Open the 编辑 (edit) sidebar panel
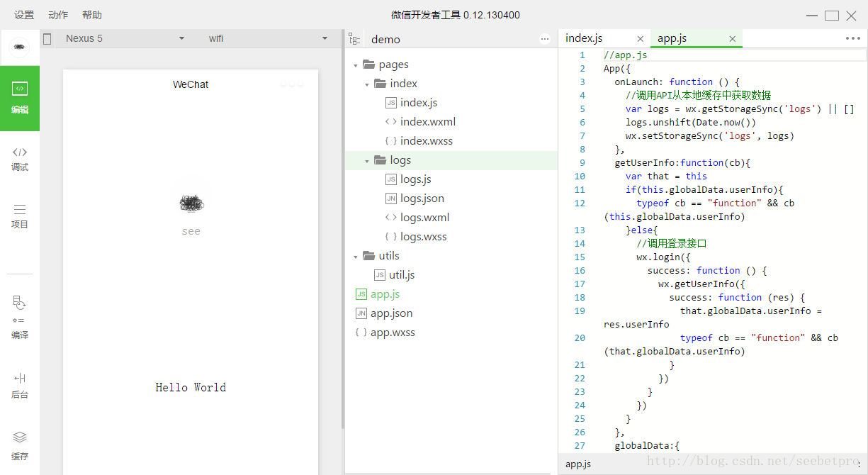Viewport: 868px width, 475px height. tap(20, 98)
